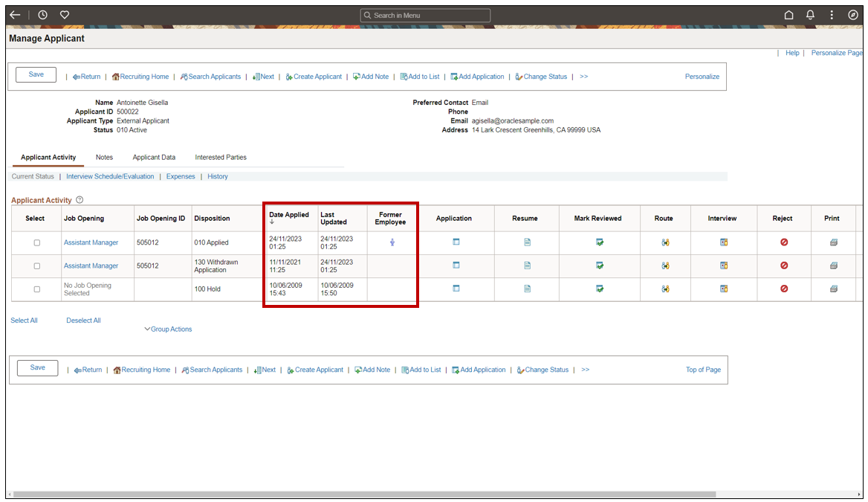The image size is (868, 502).
Task: Click Interview icon for 100 Hold row
Action: 724,289
